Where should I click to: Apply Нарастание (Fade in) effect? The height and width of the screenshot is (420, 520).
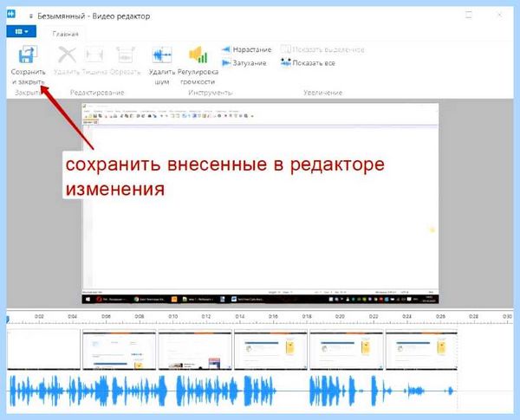[x=246, y=49]
